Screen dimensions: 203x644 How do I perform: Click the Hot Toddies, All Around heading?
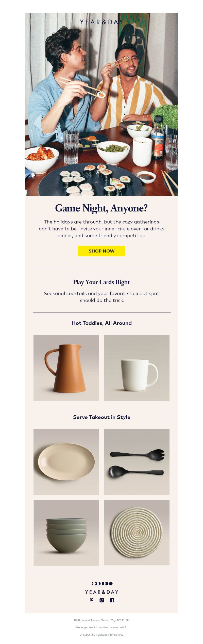tap(101, 323)
